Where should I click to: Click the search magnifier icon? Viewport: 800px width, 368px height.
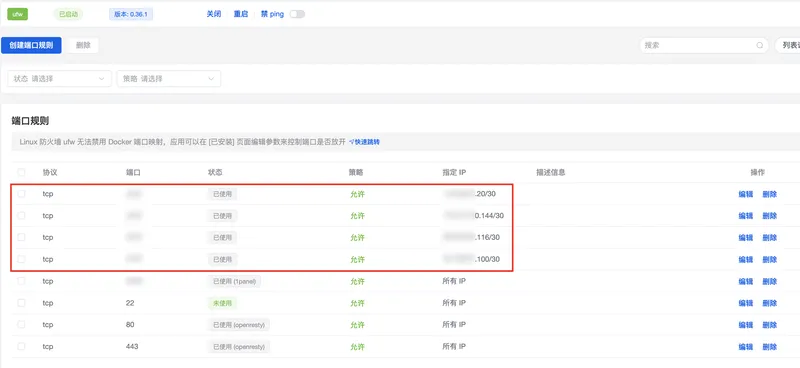point(759,45)
